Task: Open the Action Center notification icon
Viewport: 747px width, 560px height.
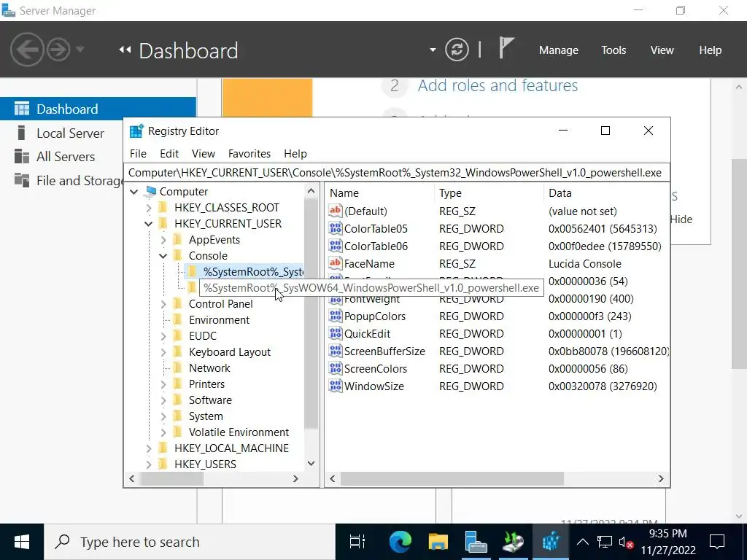Action: (716, 542)
